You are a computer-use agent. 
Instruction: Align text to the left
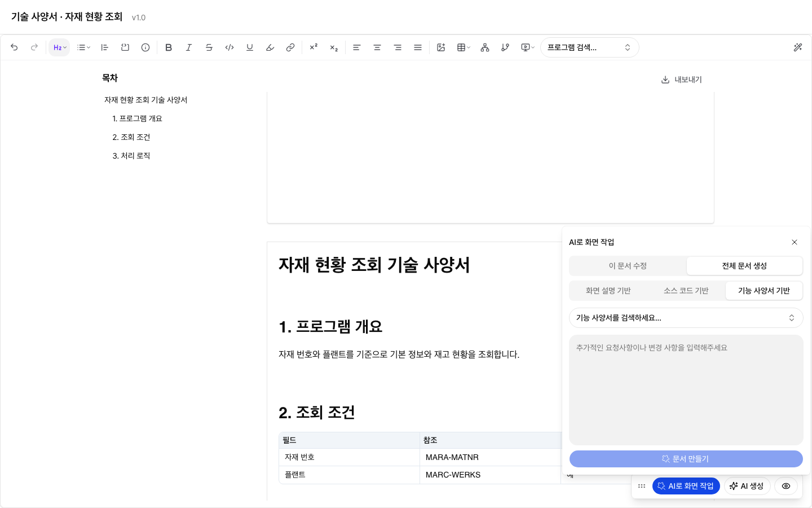click(357, 47)
